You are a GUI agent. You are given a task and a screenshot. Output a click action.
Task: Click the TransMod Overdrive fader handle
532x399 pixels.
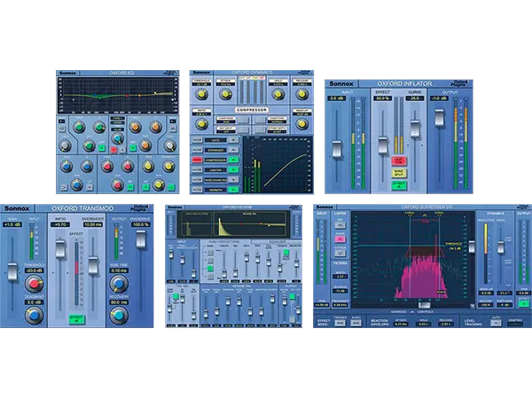click(141, 239)
